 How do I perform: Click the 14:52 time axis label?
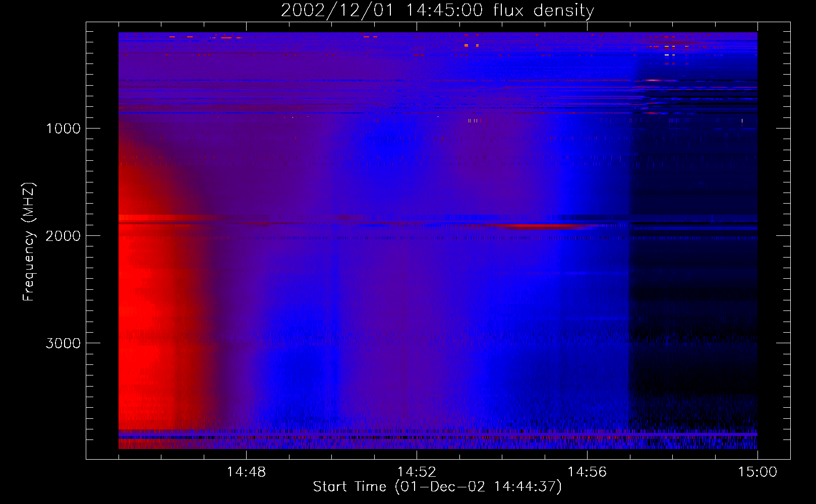click(x=417, y=472)
